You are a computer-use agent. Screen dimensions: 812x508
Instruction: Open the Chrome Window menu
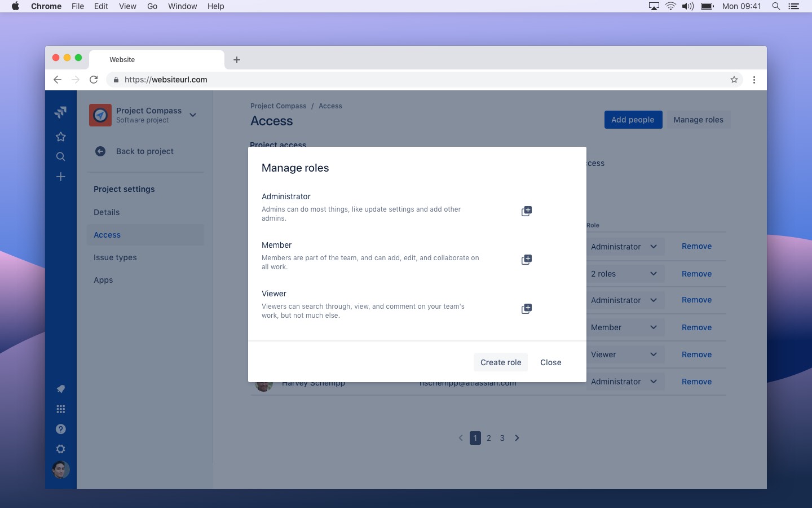coord(182,6)
